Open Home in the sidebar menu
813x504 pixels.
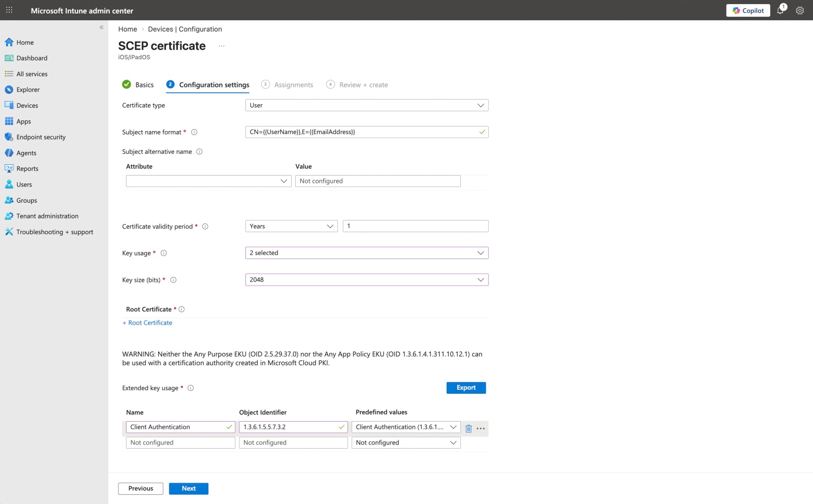(25, 43)
